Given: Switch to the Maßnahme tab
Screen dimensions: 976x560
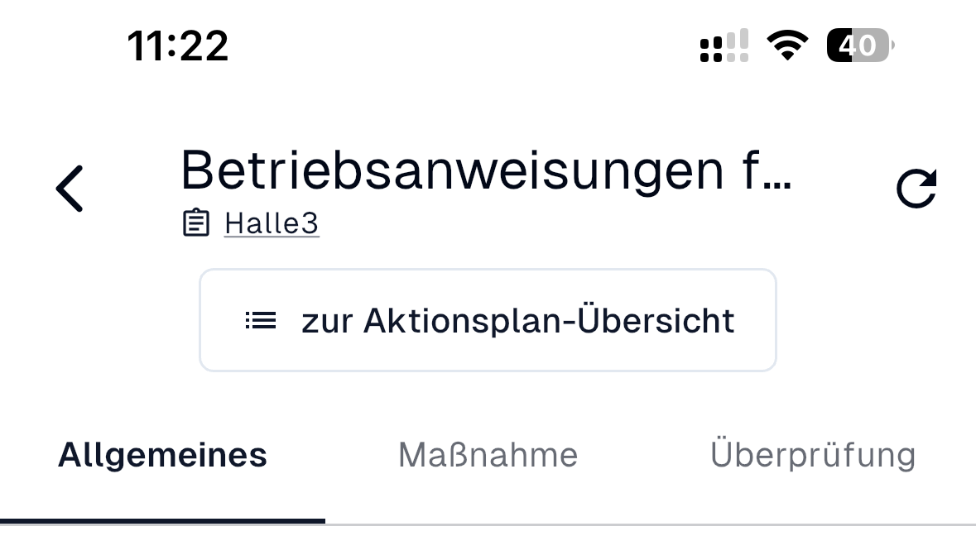Looking at the screenshot, I should (x=488, y=455).
